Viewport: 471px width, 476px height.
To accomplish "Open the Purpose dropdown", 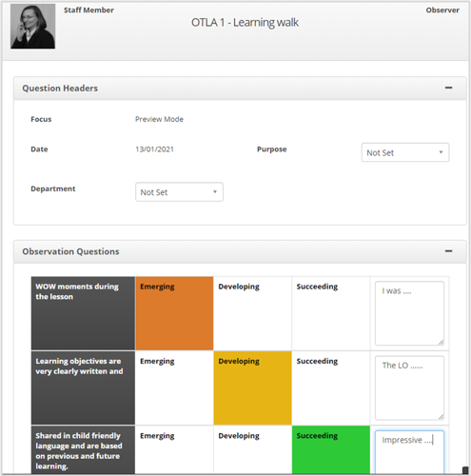I will tap(405, 152).
